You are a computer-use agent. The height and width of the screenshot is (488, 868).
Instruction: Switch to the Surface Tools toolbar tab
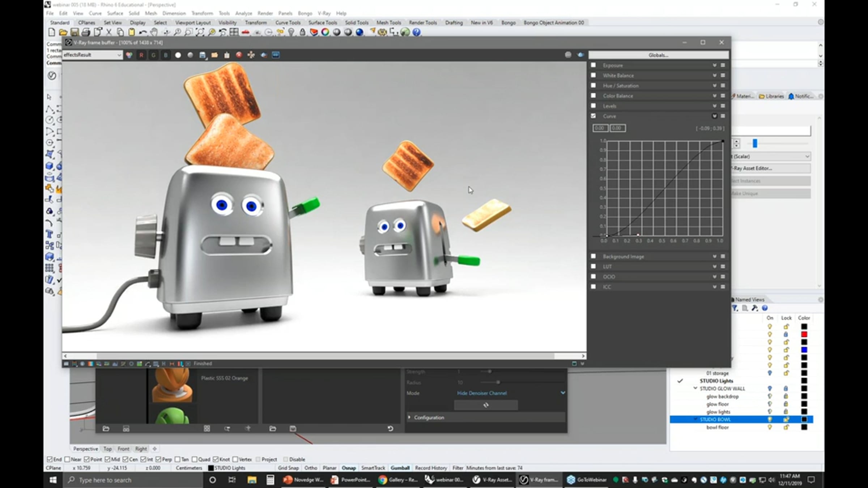[x=323, y=22]
